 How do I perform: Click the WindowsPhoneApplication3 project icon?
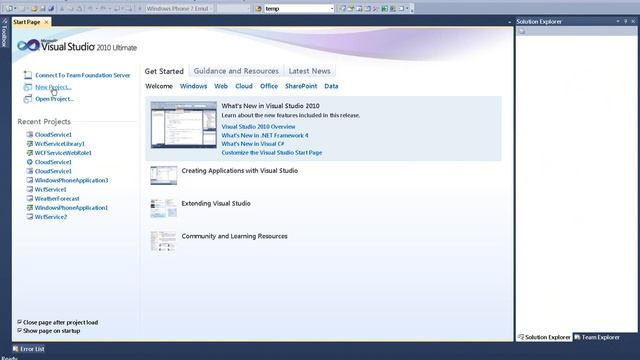point(29,180)
